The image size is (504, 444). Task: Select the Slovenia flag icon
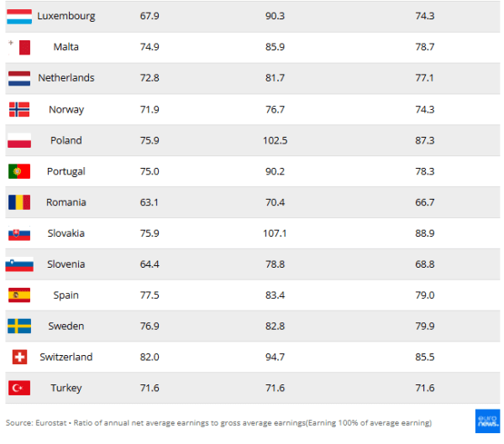pyautogui.click(x=19, y=264)
